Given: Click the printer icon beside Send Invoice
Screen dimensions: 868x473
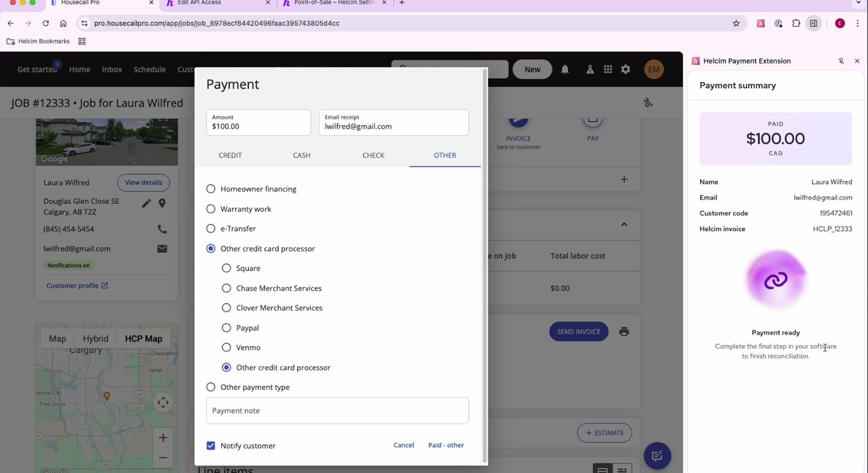Looking at the screenshot, I should [624, 332].
